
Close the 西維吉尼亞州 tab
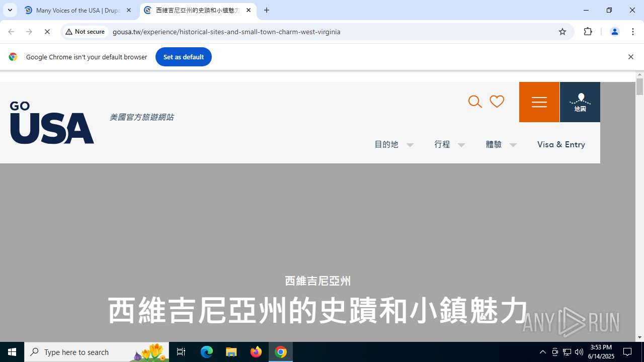[249, 10]
